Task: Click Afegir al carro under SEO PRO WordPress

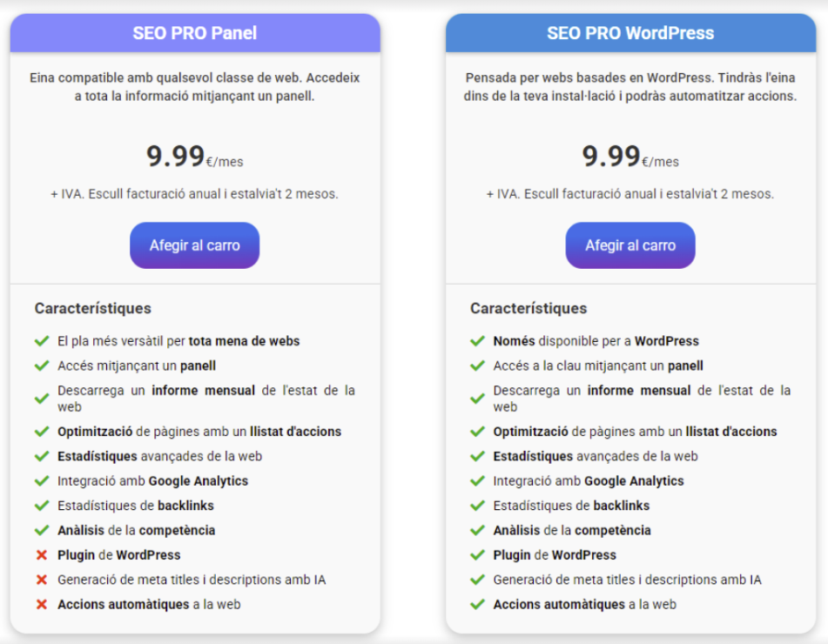Action: coord(630,245)
